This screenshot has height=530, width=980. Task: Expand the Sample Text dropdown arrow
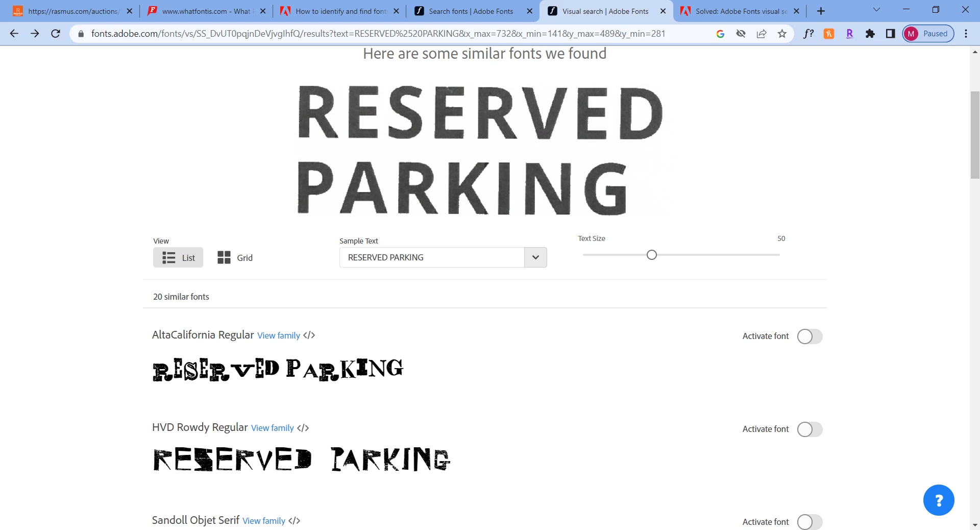click(x=535, y=257)
